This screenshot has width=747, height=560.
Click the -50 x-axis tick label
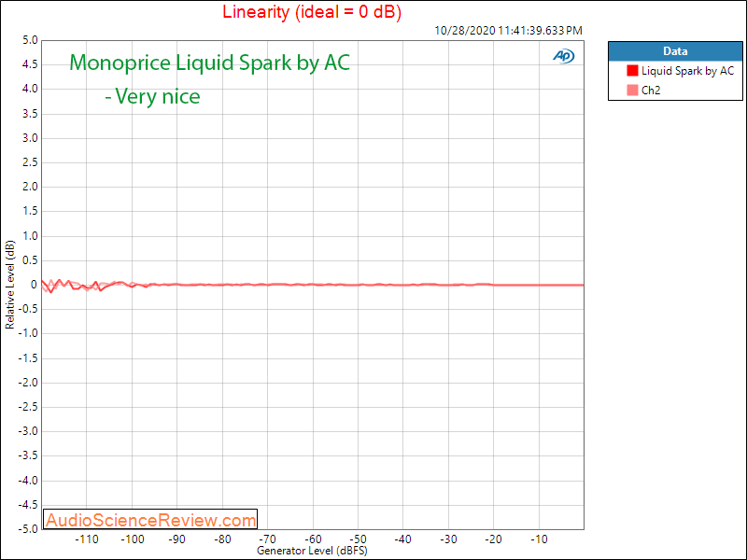point(358,539)
